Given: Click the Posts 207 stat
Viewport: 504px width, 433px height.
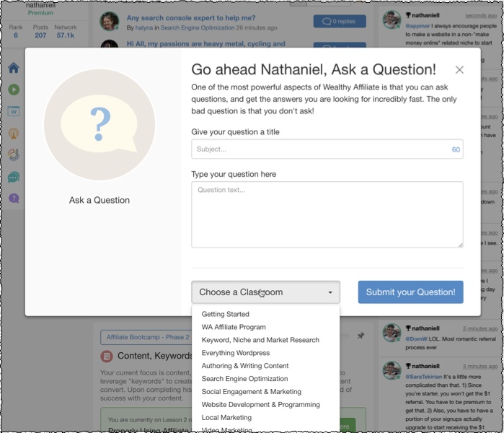Looking at the screenshot, I should pos(40,31).
